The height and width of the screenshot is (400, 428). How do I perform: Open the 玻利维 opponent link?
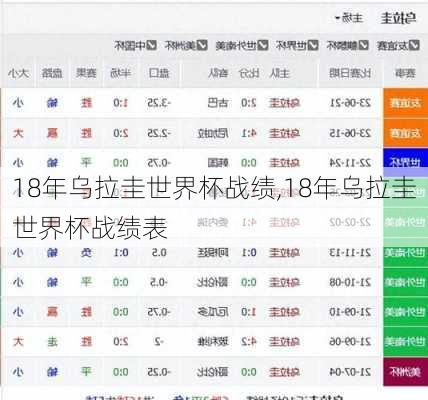213,342
